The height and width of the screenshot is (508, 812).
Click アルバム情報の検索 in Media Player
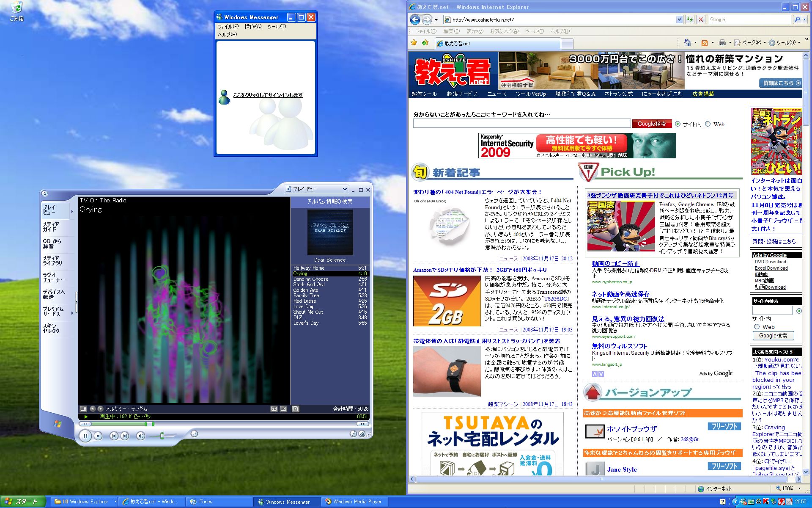(330, 202)
